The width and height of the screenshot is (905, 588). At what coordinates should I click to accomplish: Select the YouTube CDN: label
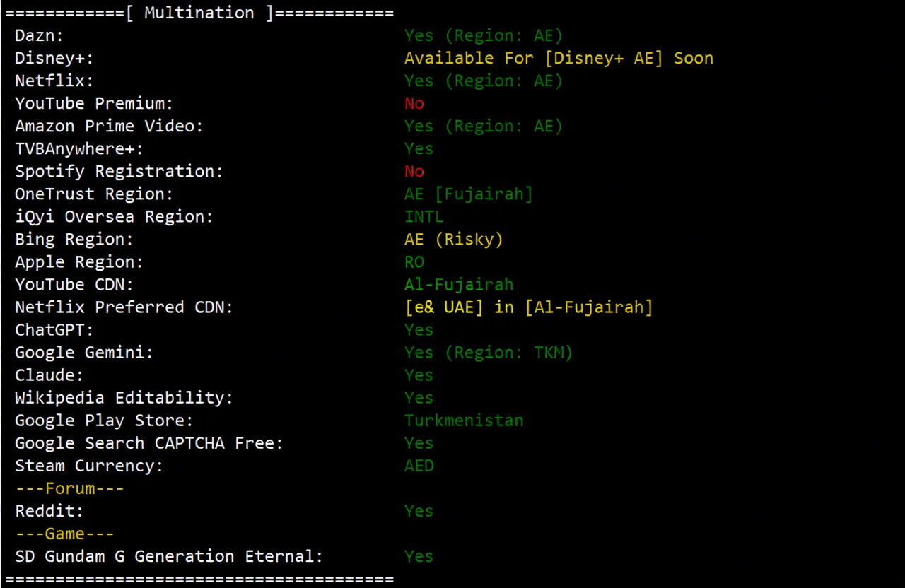click(74, 284)
